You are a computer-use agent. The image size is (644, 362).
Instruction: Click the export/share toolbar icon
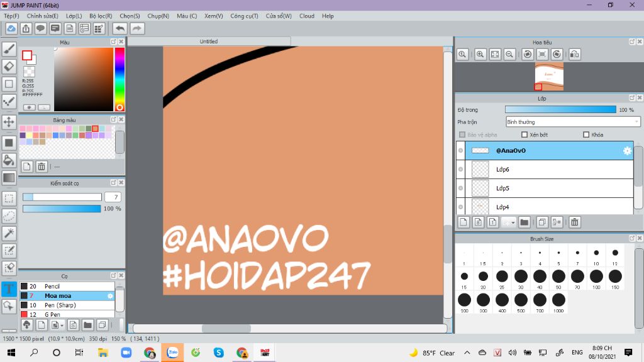coord(26,28)
